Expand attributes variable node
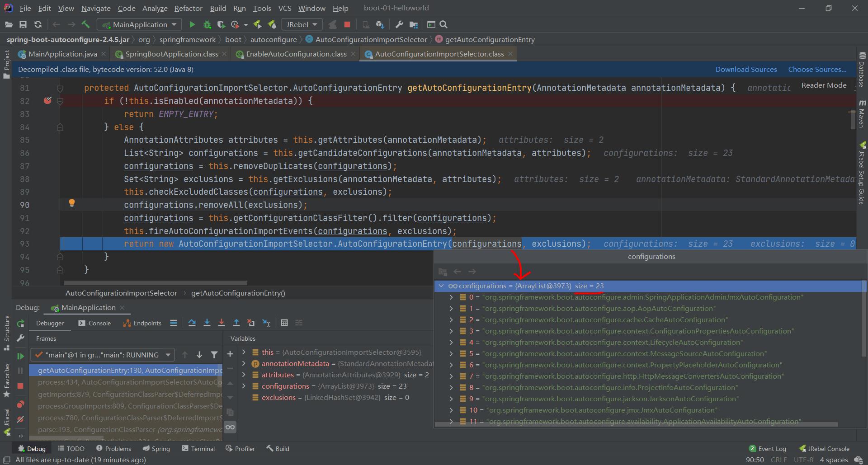This screenshot has width=868, height=465. point(244,375)
